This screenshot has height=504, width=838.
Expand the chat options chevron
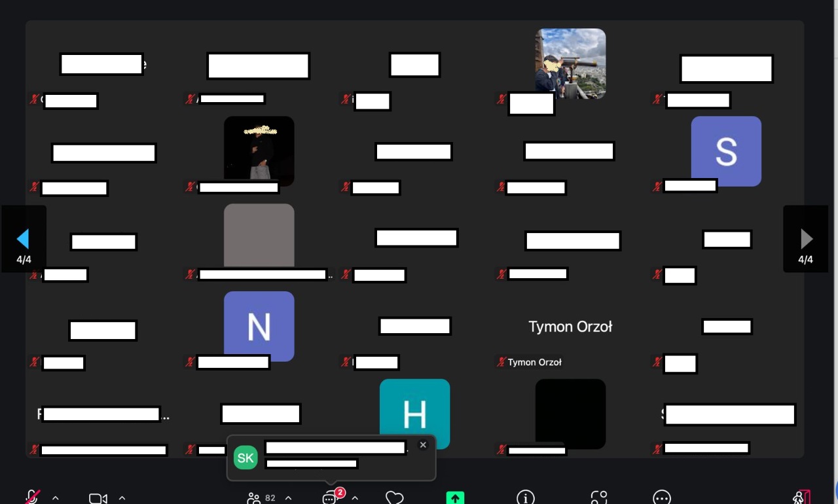355,498
